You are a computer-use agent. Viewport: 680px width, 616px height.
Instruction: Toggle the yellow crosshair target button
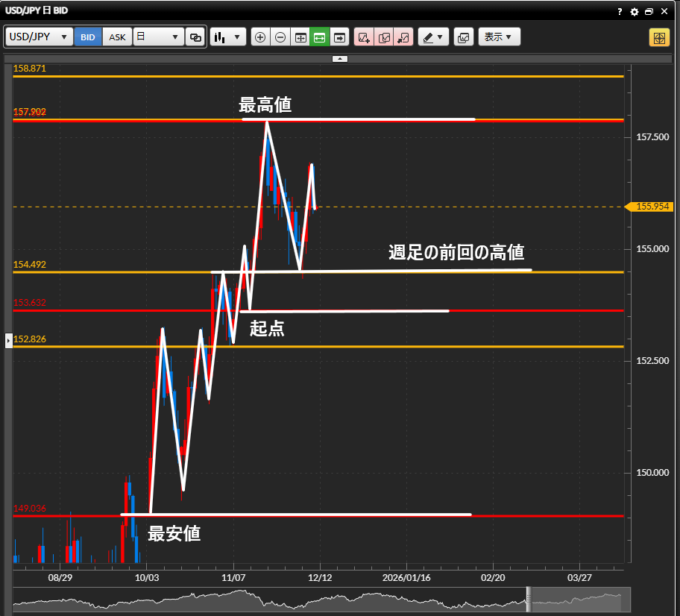click(x=659, y=37)
